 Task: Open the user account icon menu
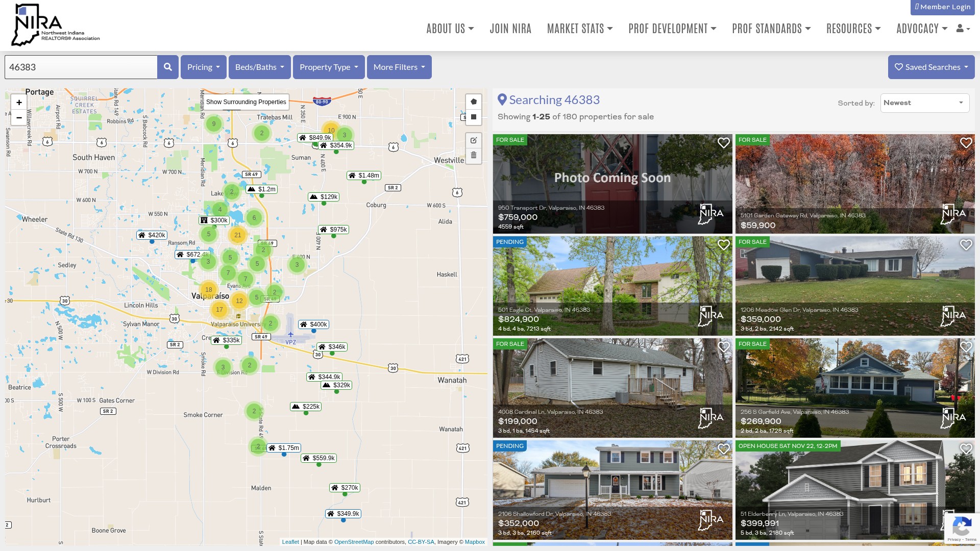click(963, 29)
